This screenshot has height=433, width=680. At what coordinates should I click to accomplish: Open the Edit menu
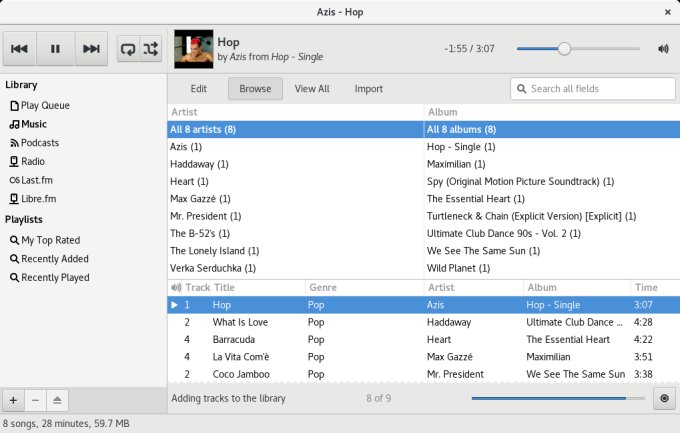(x=199, y=89)
